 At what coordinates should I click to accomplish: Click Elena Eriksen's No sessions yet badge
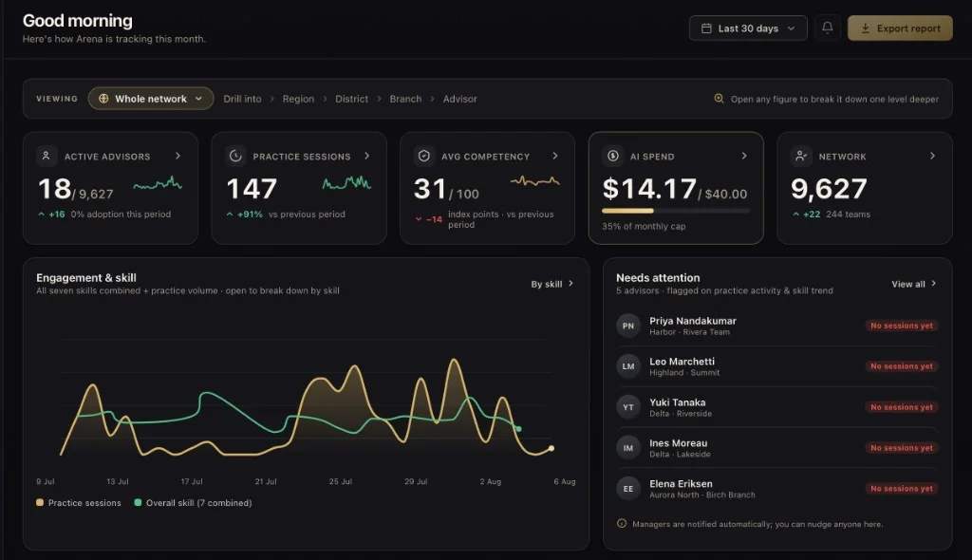[902, 489]
